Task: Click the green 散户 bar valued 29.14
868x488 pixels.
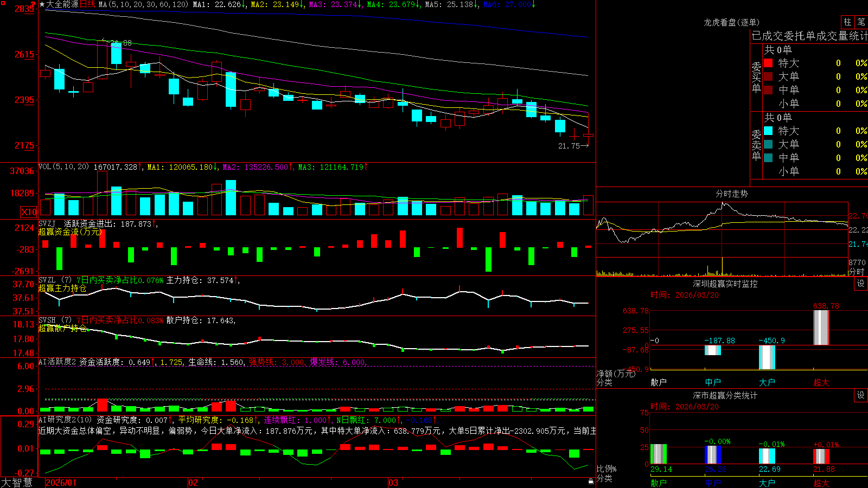Action: 659,454
